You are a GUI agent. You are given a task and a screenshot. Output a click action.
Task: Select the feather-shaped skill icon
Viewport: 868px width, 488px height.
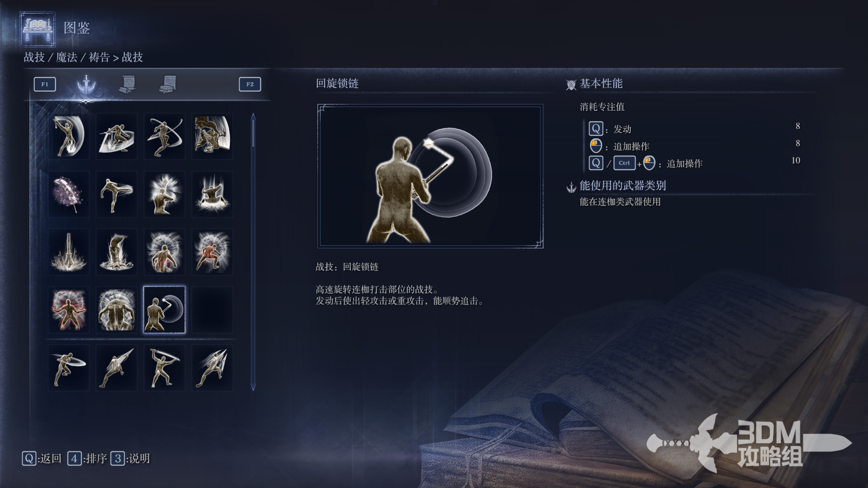(69, 194)
